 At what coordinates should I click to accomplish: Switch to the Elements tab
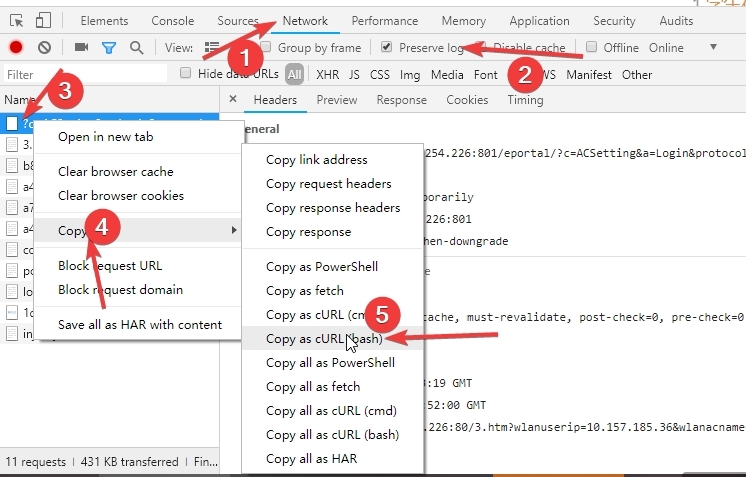104,21
